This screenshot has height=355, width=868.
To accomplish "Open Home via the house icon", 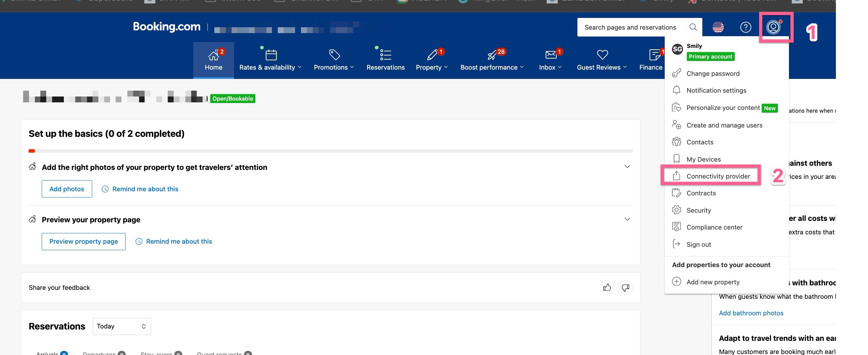I will click(213, 55).
